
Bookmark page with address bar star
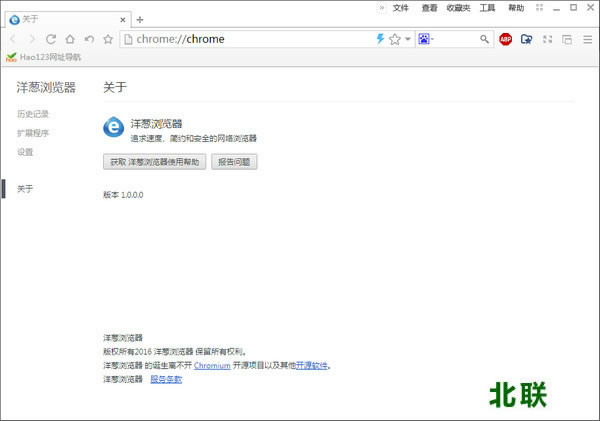tap(394, 39)
